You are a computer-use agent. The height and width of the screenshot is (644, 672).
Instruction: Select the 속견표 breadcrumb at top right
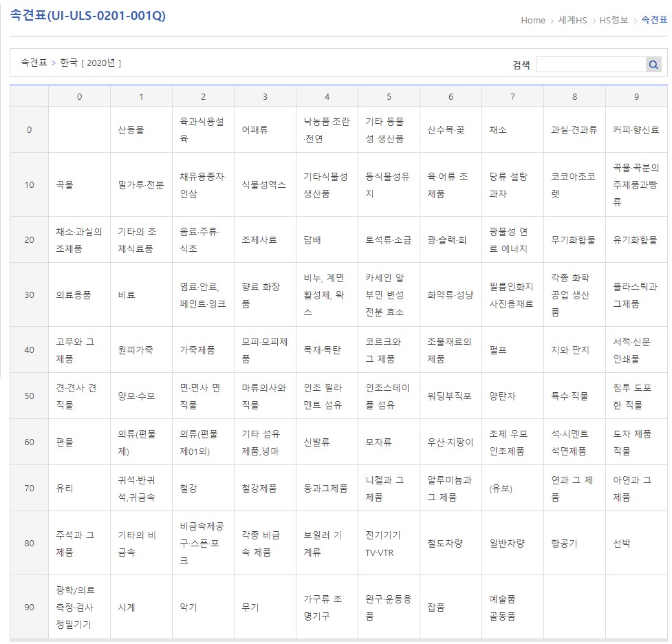point(654,20)
